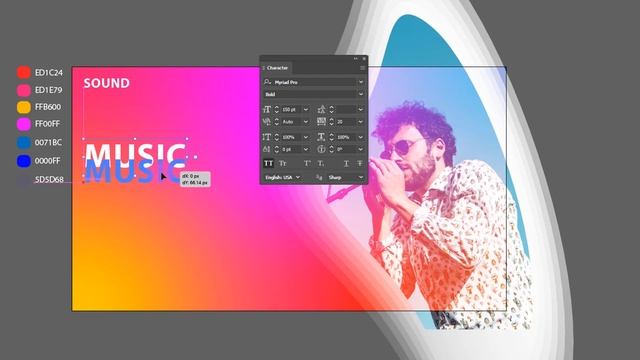Pick the red ED1C24 color swatch

coord(24,72)
